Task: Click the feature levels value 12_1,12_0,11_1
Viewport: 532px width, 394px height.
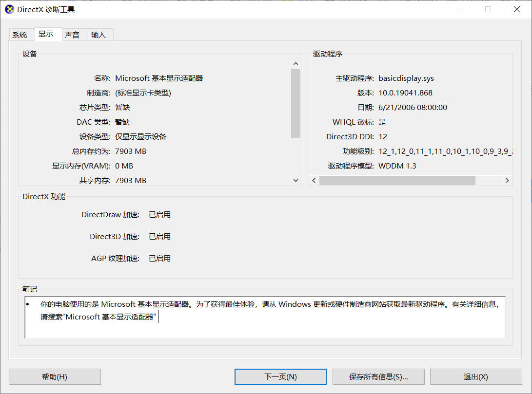Action: tap(445, 151)
